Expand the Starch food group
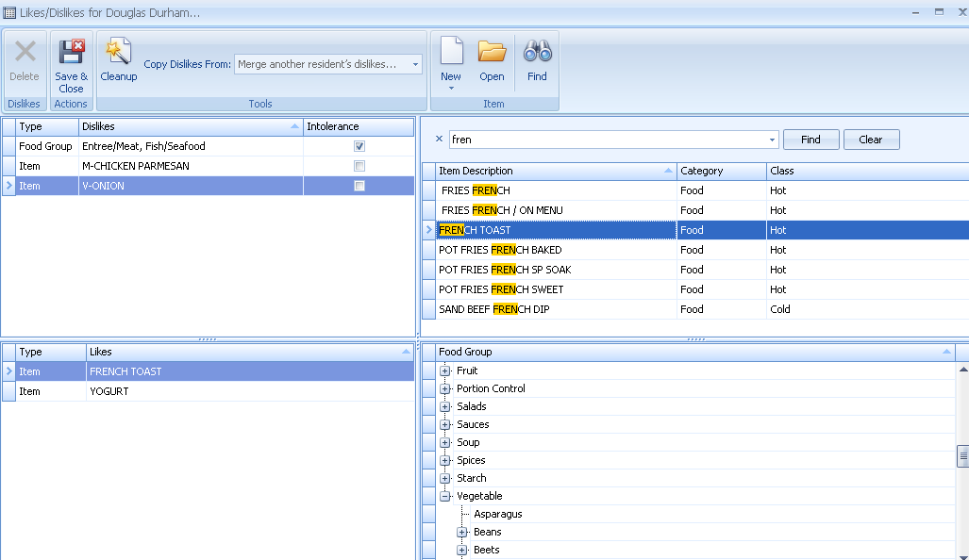This screenshot has width=969, height=560. [x=445, y=479]
